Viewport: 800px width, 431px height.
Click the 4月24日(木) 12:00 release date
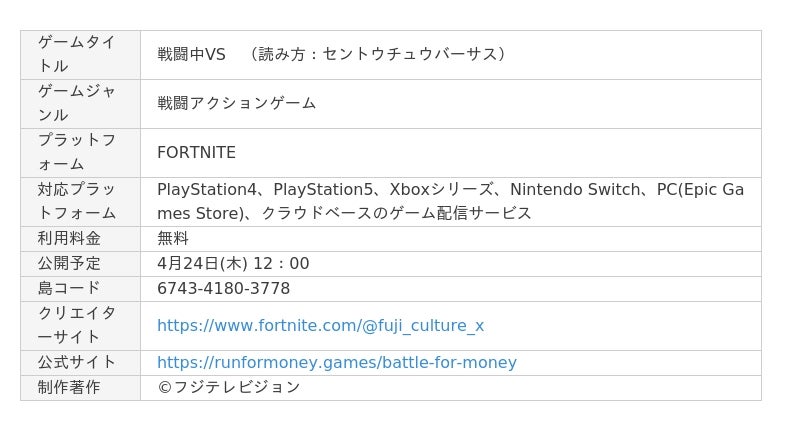[x=233, y=263]
